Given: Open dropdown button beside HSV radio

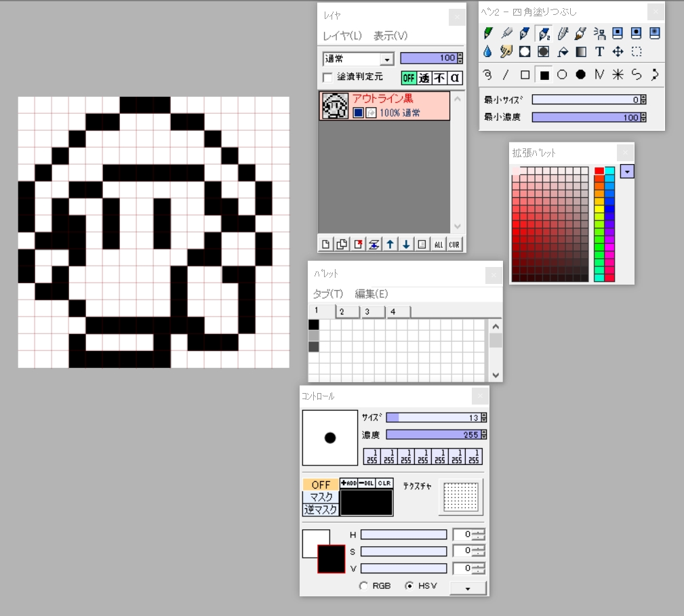Looking at the screenshot, I should (x=468, y=588).
